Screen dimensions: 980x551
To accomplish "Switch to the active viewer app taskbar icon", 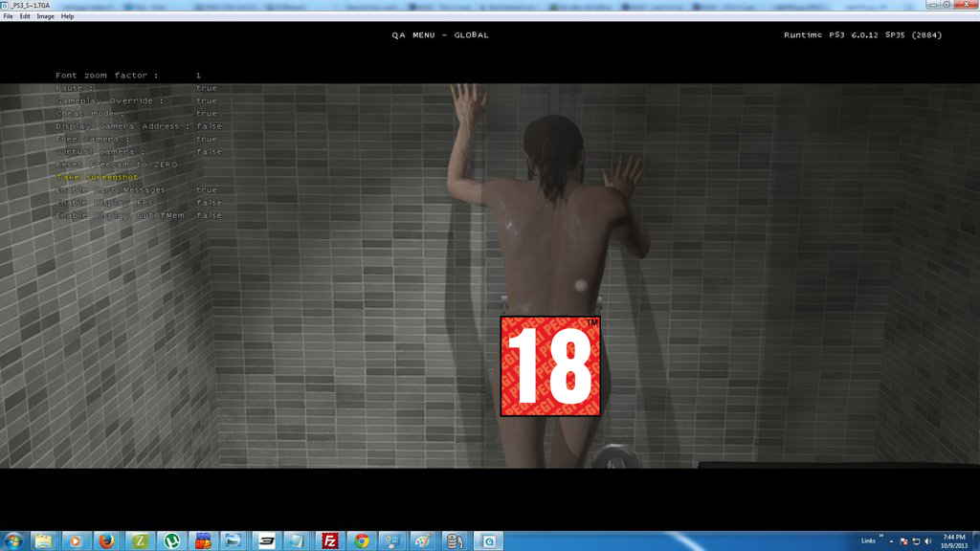I will tap(488, 541).
